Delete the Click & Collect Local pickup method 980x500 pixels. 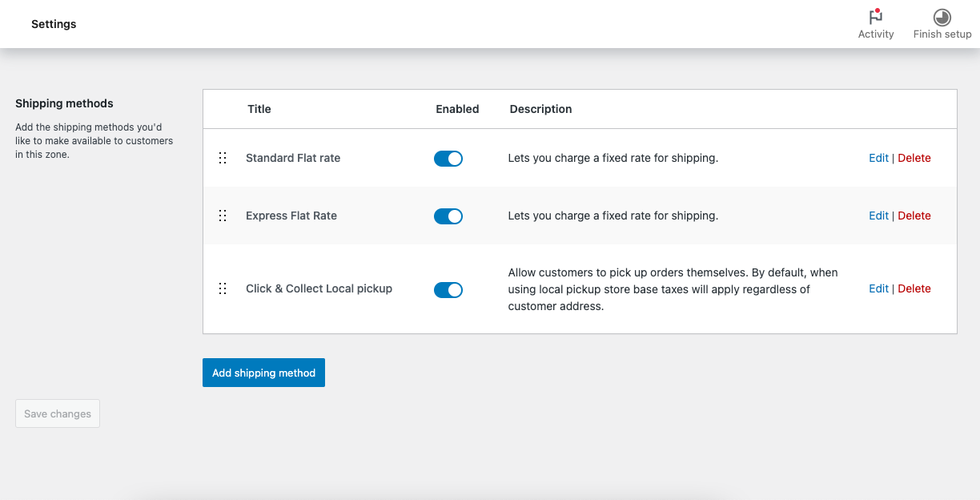(x=914, y=288)
